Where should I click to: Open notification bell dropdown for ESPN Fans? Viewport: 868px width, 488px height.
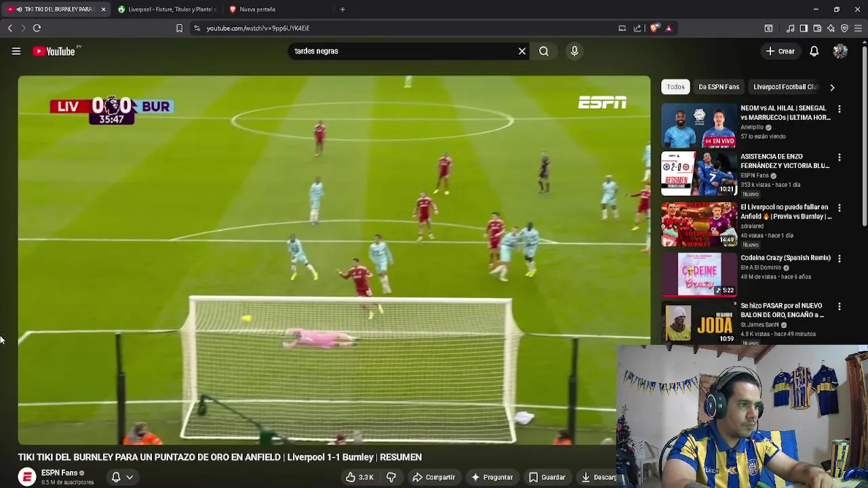point(122,477)
